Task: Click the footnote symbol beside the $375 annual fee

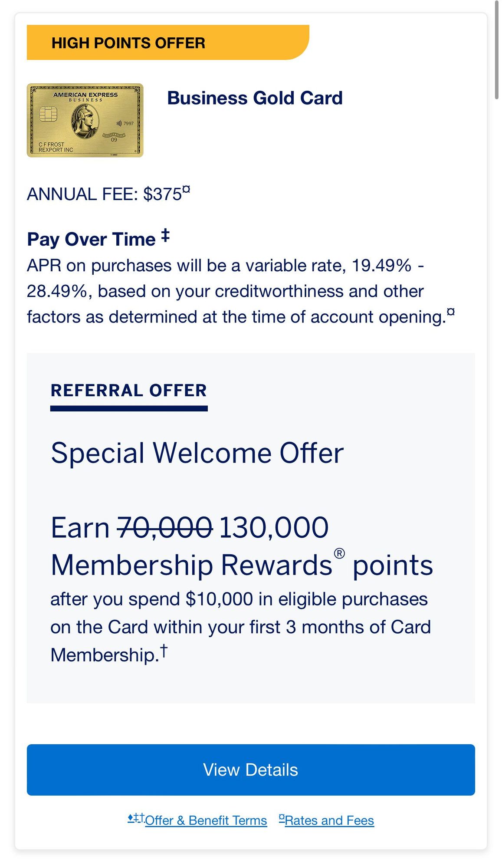Action: tap(186, 189)
